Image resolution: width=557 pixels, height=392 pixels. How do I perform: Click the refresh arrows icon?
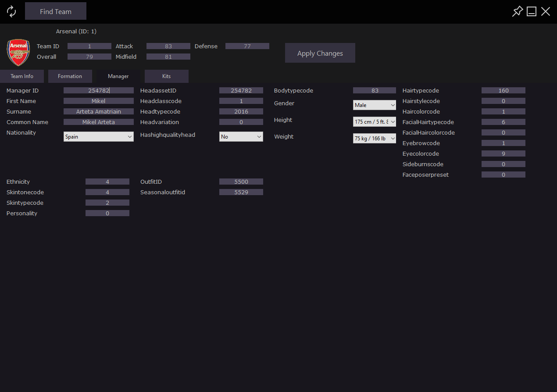12,11
